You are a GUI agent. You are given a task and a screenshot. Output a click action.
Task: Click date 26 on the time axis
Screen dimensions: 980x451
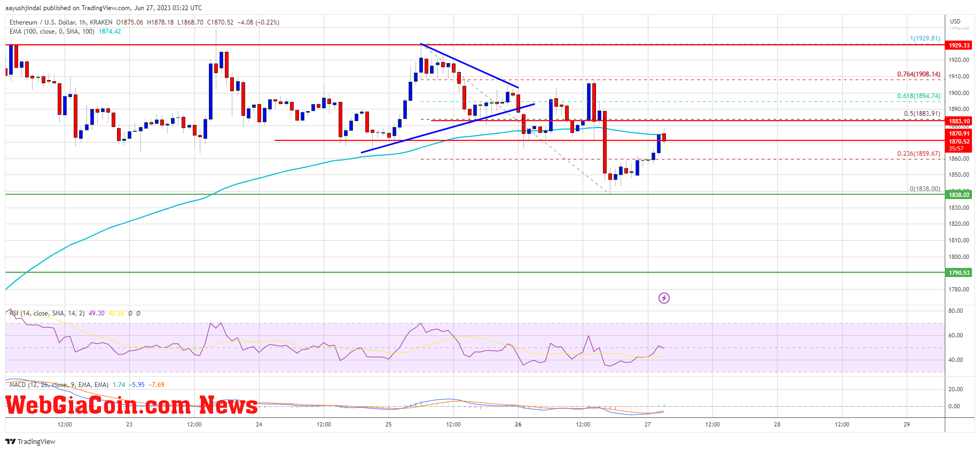[x=518, y=424]
